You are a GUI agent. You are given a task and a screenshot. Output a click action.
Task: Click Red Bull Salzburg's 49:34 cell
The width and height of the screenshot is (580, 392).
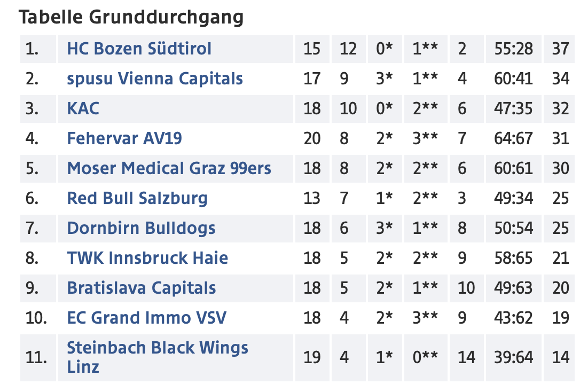pos(513,199)
